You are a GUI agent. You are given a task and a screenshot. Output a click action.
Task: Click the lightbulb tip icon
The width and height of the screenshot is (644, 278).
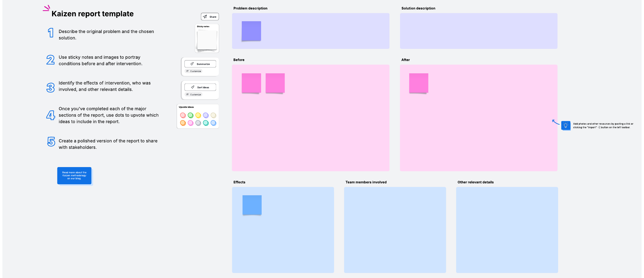[566, 125]
